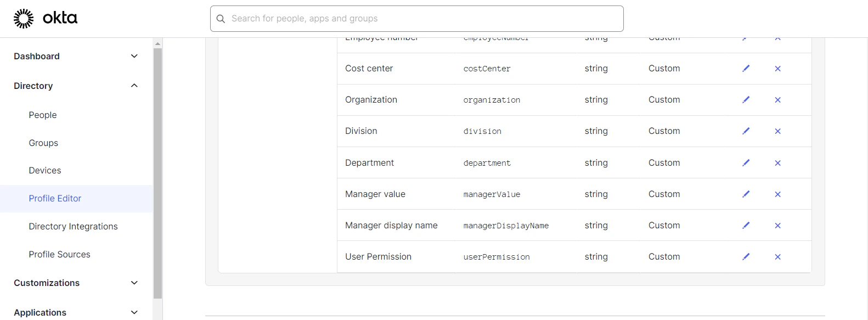This screenshot has height=320, width=868.
Task: Edit the User Permission attribute
Action: coord(746,257)
